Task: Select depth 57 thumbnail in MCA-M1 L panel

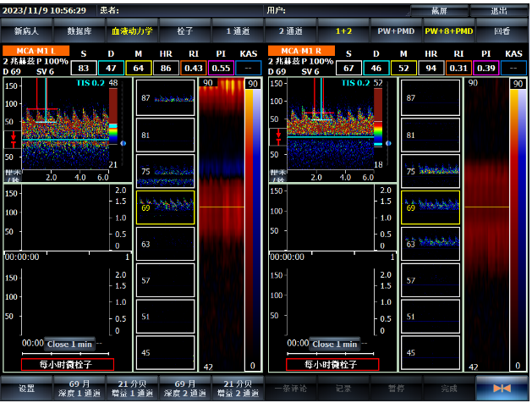Action: (x=166, y=280)
